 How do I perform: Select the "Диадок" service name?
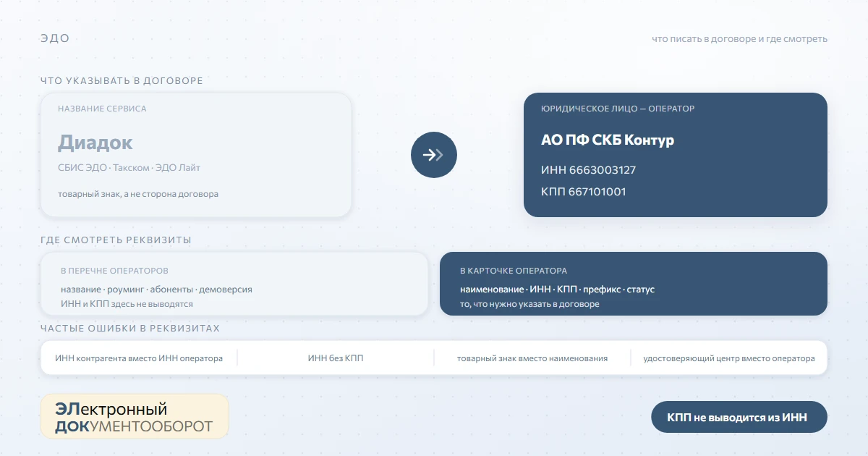click(95, 142)
